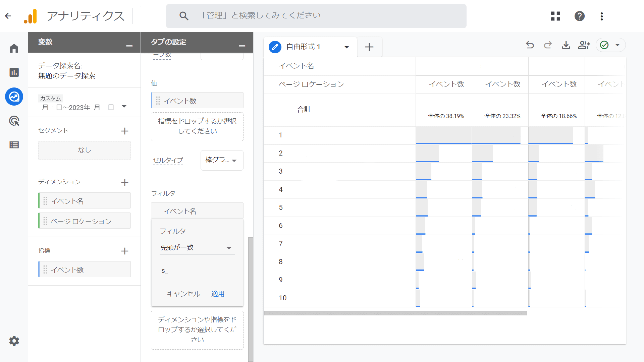Add a new exploration tab
Viewport: 644px width, 362px height.
coord(369,47)
